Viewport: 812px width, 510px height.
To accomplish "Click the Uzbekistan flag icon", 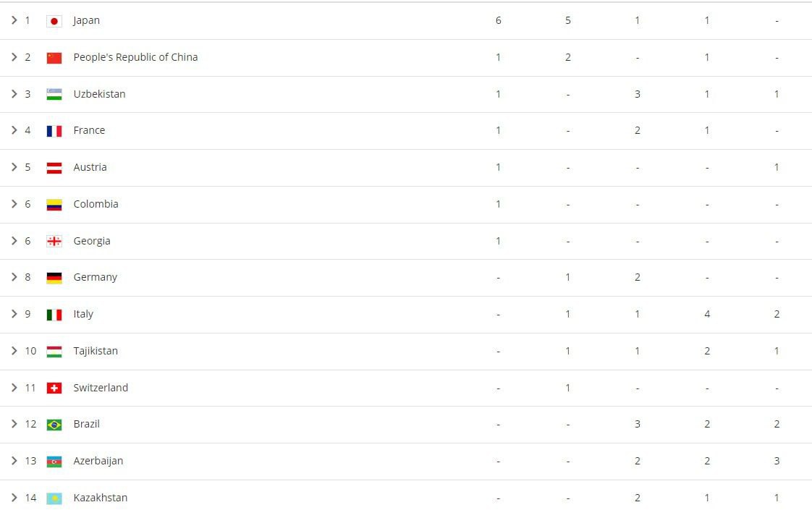I will coord(54,94).
